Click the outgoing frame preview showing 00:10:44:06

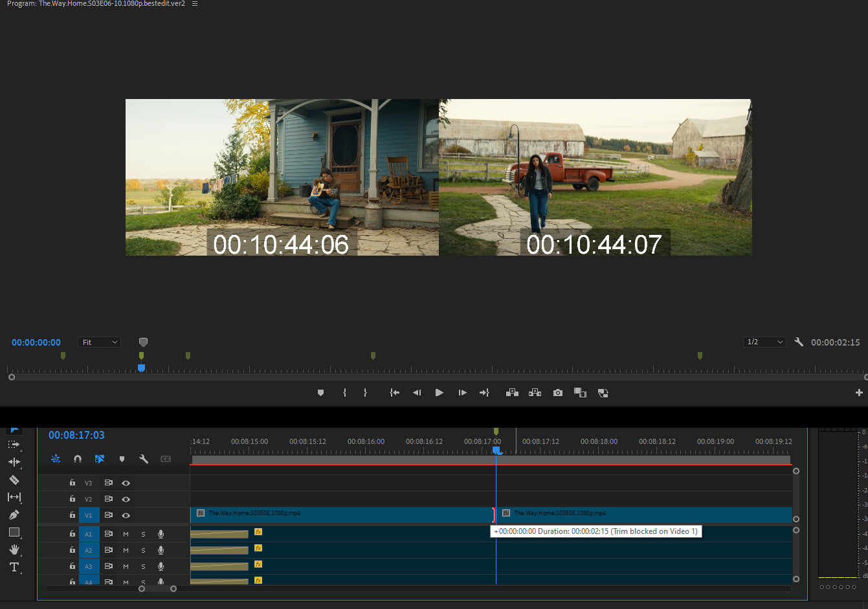(282, 177)
